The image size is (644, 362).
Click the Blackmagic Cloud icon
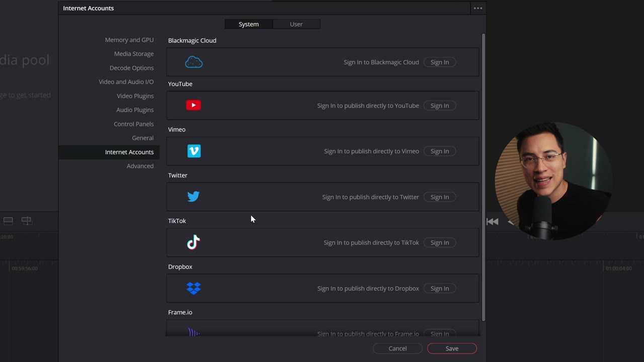point(194,62)
